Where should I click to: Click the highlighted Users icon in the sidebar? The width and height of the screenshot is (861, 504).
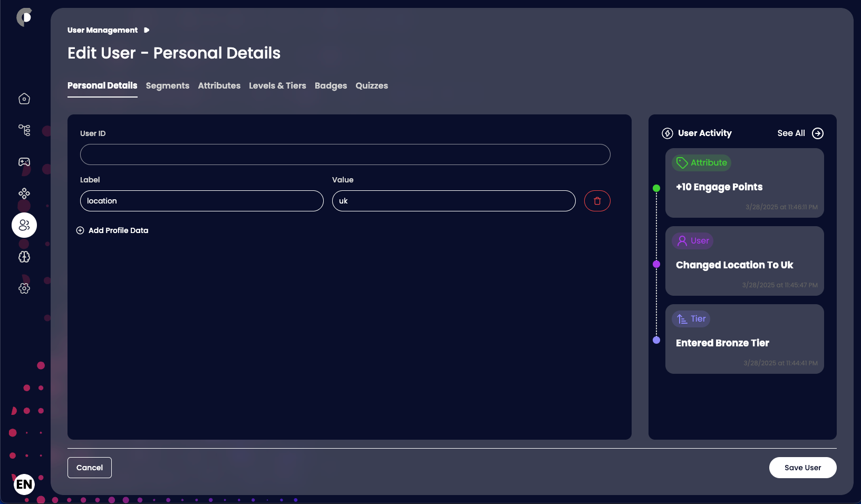point(24,225)
